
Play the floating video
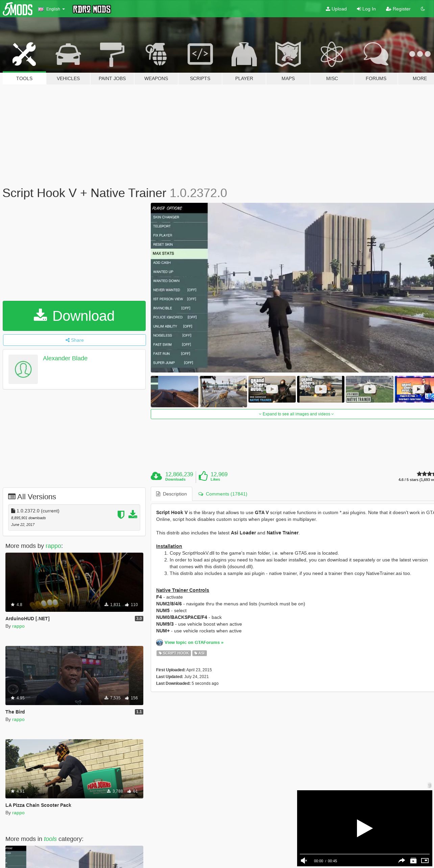pyautogui.click(x=364, y=828)
